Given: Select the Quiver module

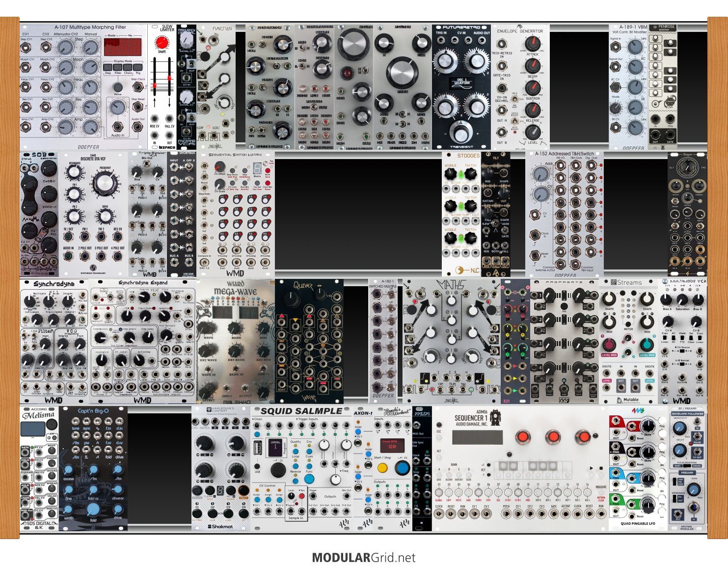Looking at the screenshot, I should click(x=309, y=341).
